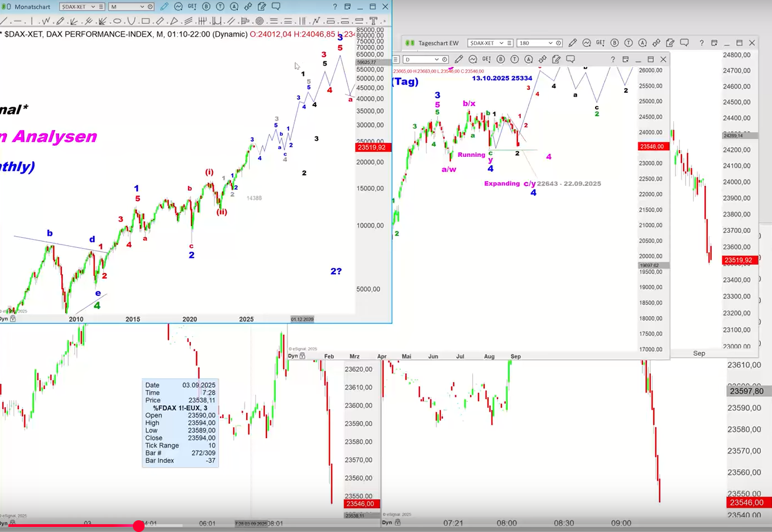Pick the ellipse drawing tool

[117, 21]
